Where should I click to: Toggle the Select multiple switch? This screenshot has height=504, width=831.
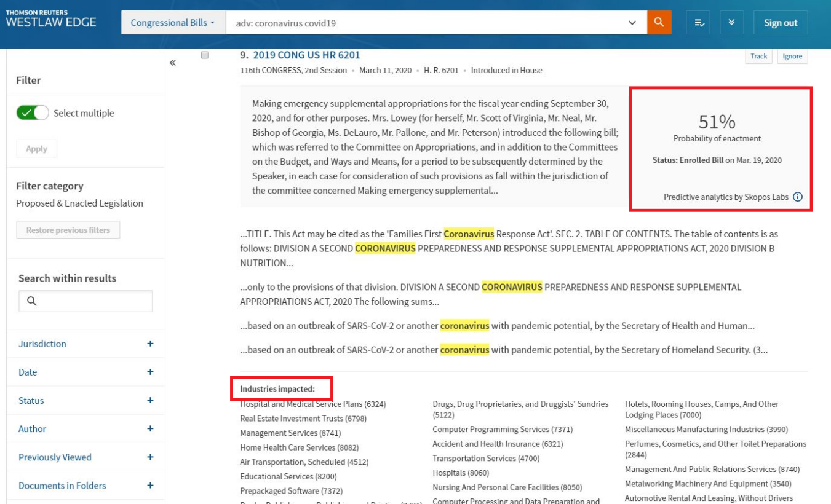point(33,113)
